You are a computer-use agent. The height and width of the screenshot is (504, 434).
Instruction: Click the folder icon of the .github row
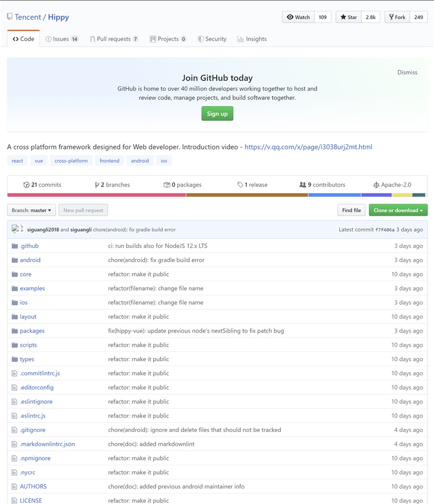pyautogui.click(x=14, y=246)
